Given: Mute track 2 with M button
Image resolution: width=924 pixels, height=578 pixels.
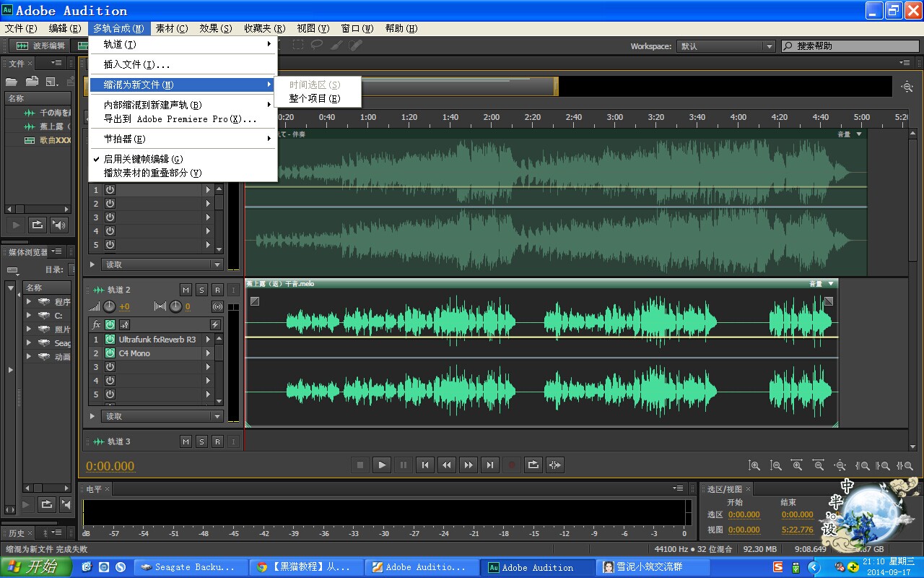Looking at the screenshot, I should 186,290.
